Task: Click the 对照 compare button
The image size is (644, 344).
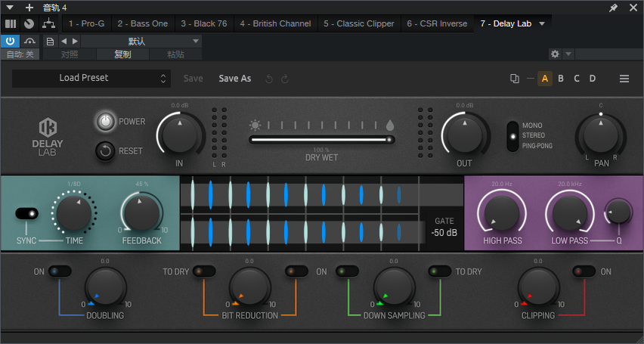Action: click(70, 54)
